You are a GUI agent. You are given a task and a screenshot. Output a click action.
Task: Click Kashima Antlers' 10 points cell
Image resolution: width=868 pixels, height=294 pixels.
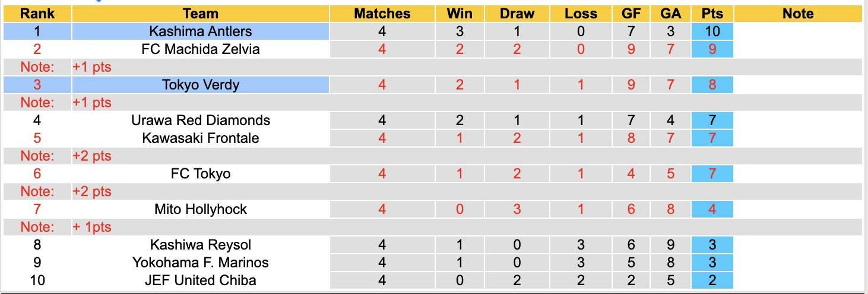click(712, 31)
